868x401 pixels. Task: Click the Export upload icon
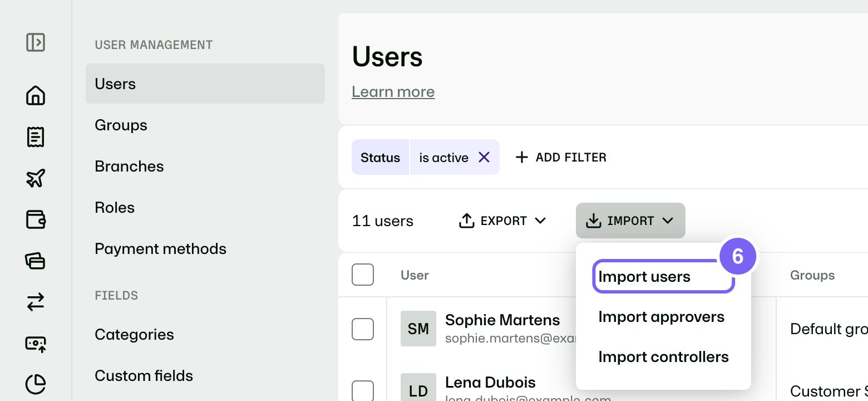pyautogui.click(x=466, y=221)
